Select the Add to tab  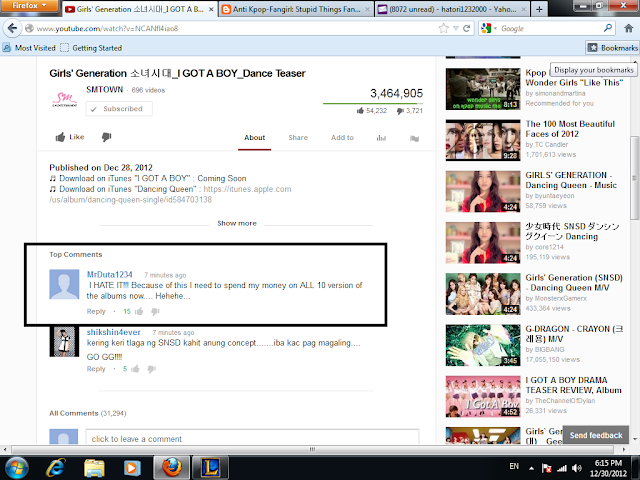342,138
